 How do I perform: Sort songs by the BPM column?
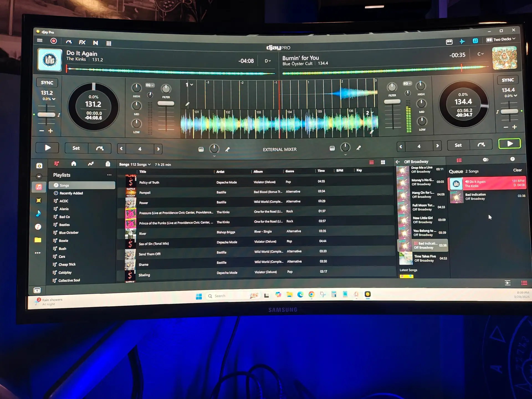340,171
